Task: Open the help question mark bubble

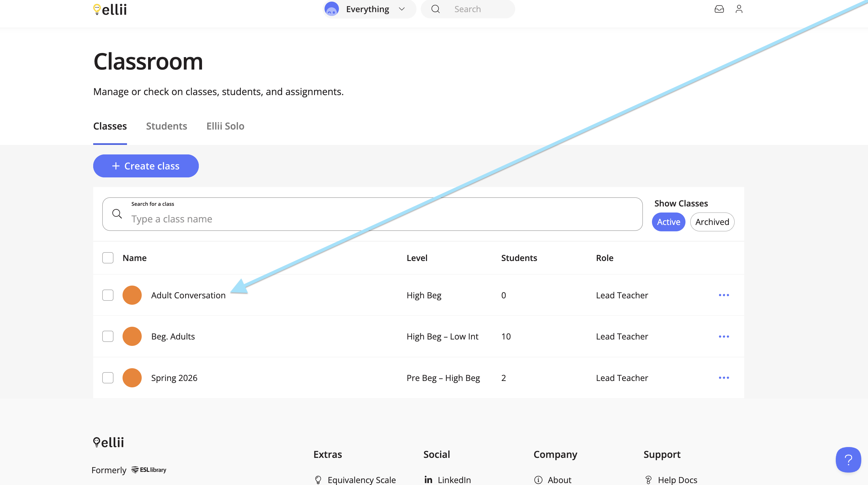Action: [x=848, y=460]
